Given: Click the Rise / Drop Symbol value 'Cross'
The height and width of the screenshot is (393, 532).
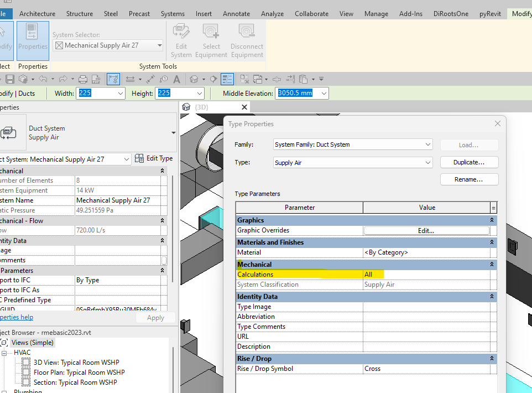Looking at the screenshot, I should pyautogui.click(x=426, y=369).
